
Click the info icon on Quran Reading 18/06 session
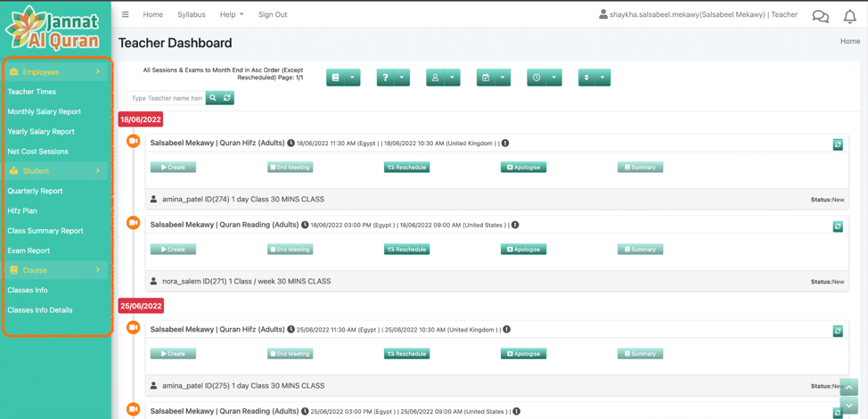(x=515, y=226)
